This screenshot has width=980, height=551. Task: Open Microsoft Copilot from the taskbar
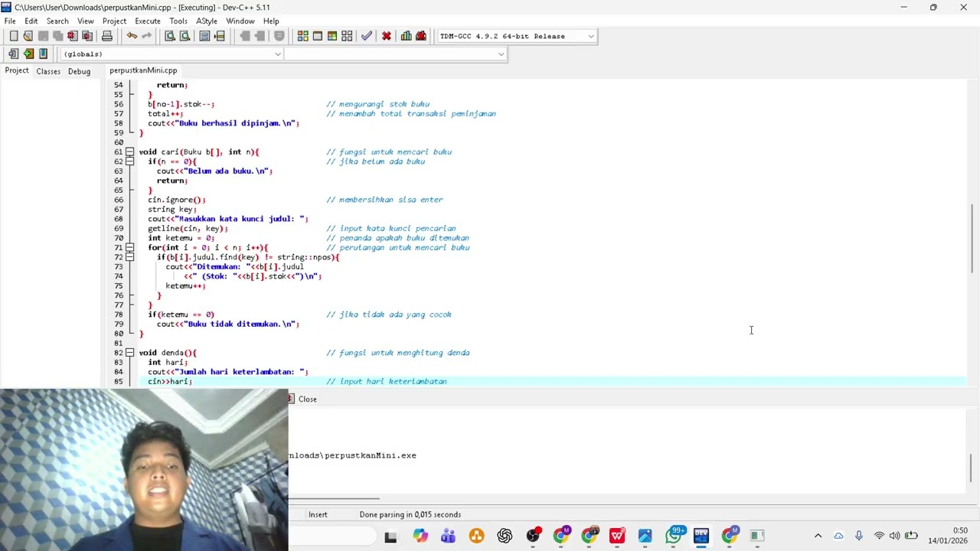tap(420, 536)
